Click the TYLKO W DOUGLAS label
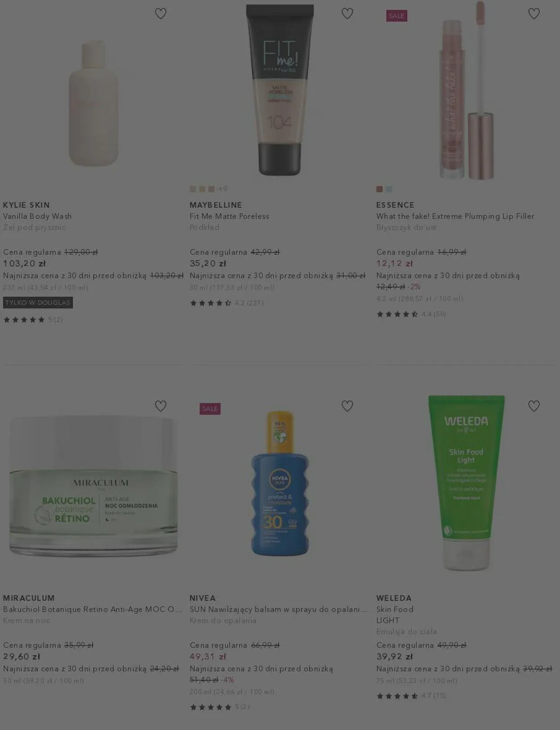The image size is (560, 730). tap(38, 302)
